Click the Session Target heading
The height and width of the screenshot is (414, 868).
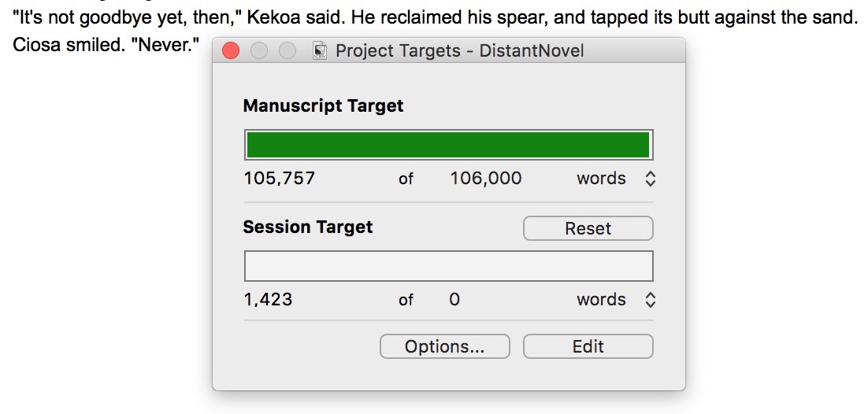pos(308,227)
